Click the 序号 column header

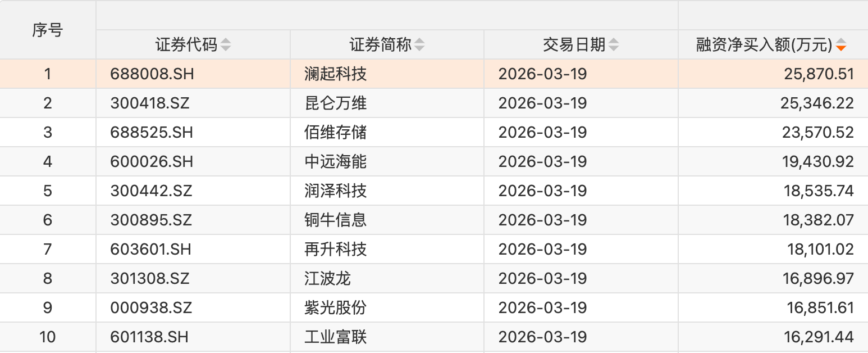[x=48, y=30]
